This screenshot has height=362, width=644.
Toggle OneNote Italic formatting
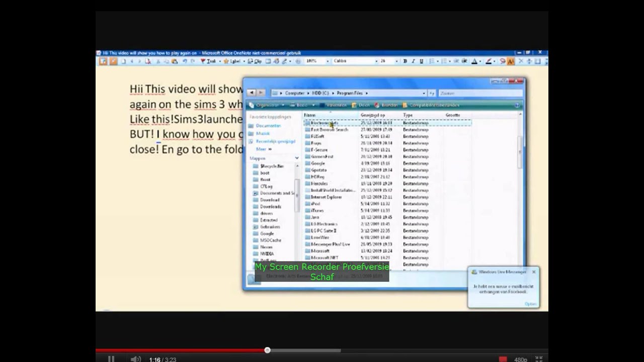pyautogui.click(x=413, y=61)
